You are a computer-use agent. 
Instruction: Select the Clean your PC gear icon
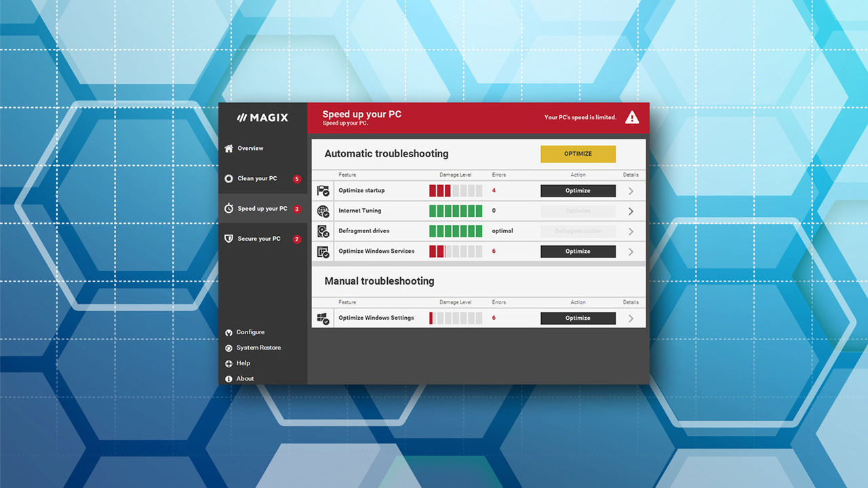(x=229, y=179)
